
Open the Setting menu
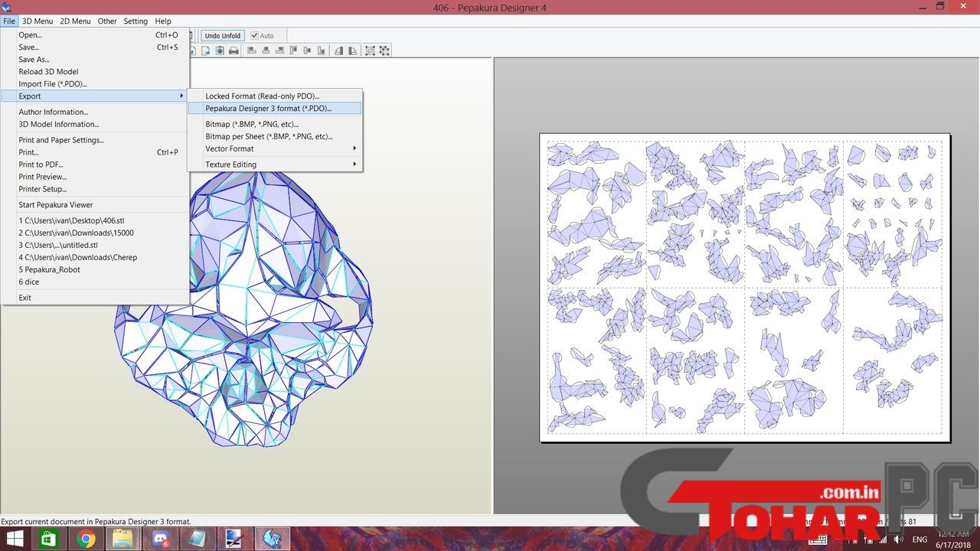pos(136,21)
